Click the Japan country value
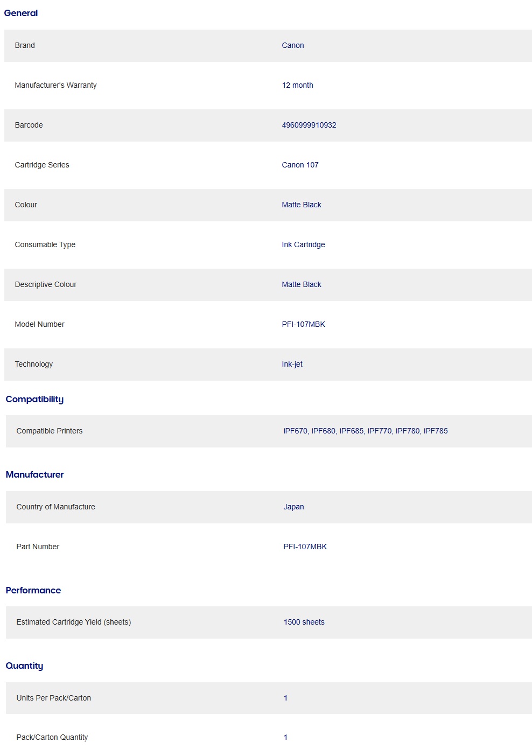The image size is (532, 756). pyautogui.click(x=293, y=507)
